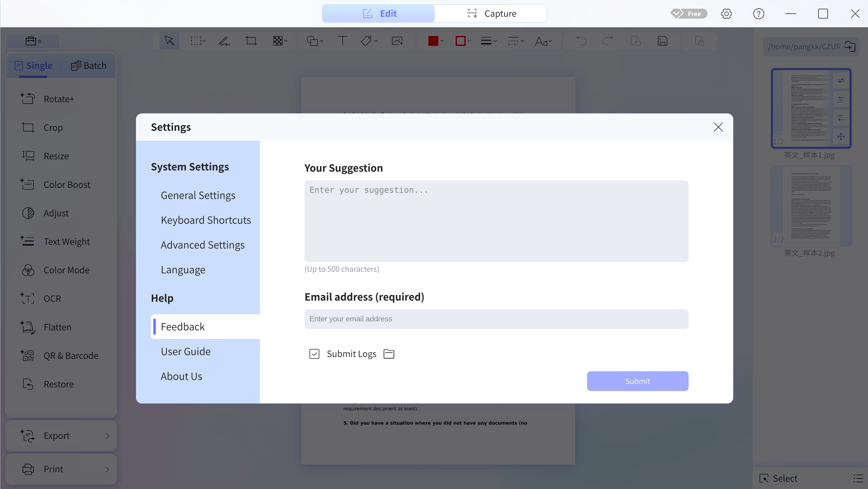Viewport: 868px width, 489px height.
Task: Expand the selection marquee dropdown
Action: pyautogui.click(x=204, y=41)
